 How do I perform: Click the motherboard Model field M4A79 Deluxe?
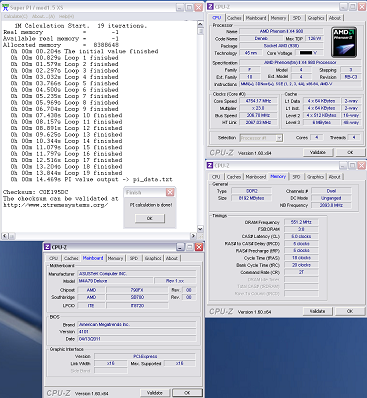[x=115, y=281]
